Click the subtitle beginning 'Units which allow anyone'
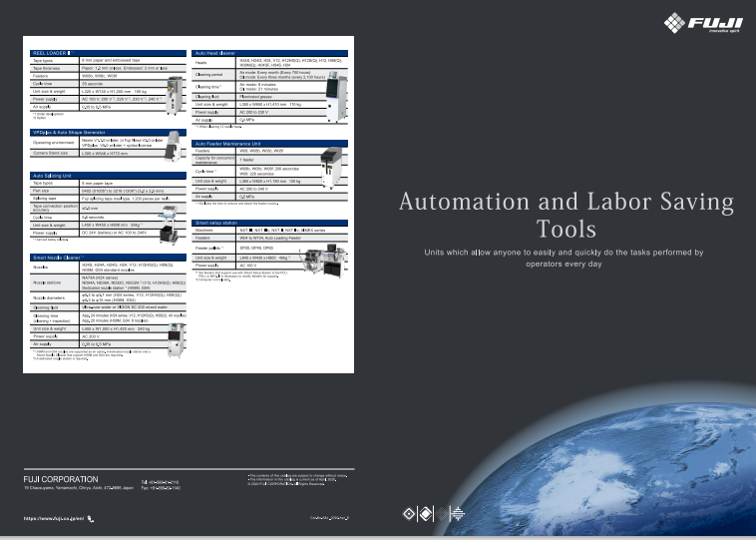756x540 pixels. click(564, 259)
